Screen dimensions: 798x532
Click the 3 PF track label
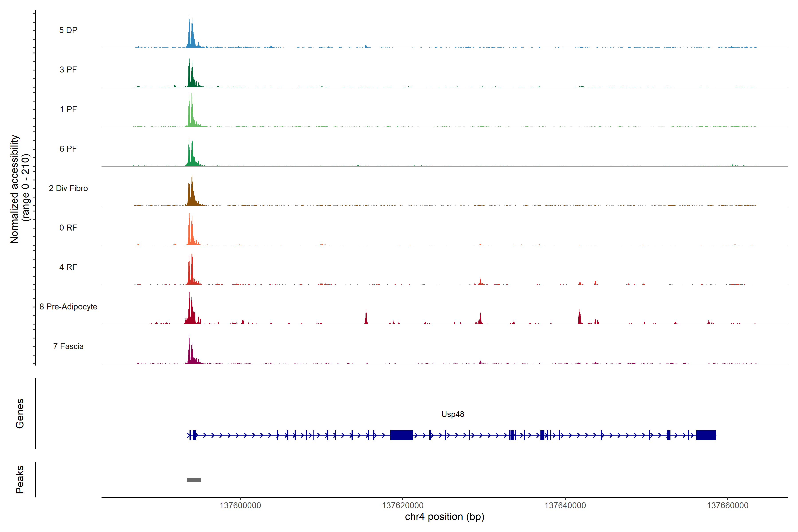click(x=68, y=70)
